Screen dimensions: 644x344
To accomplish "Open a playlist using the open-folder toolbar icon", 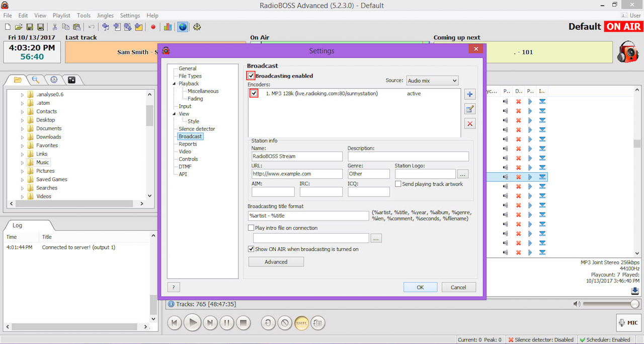I will 19,27.
